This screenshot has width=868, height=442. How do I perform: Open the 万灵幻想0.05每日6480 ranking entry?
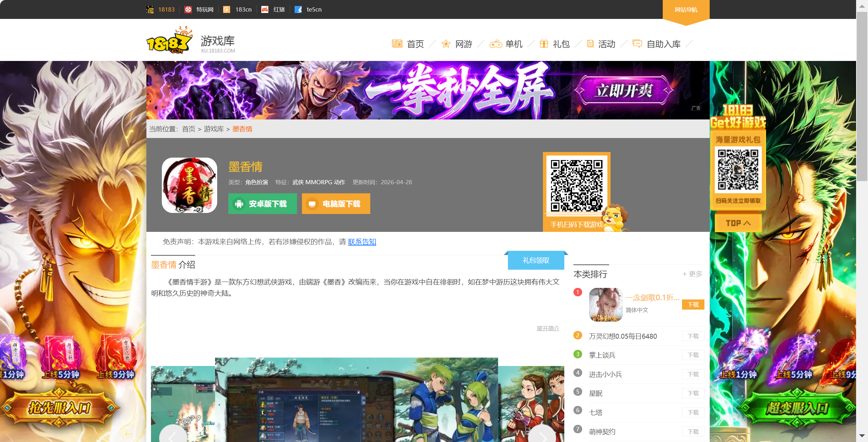(x=623, y=336)
